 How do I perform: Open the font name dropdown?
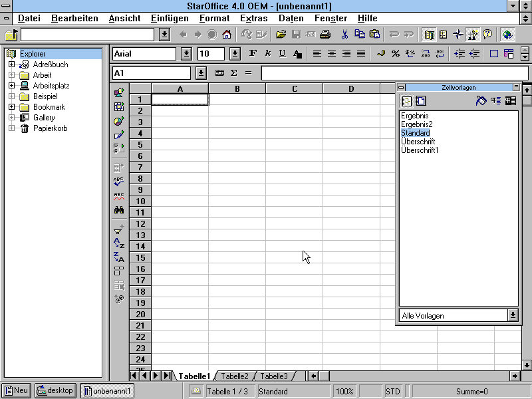click(x=186, y=54)
